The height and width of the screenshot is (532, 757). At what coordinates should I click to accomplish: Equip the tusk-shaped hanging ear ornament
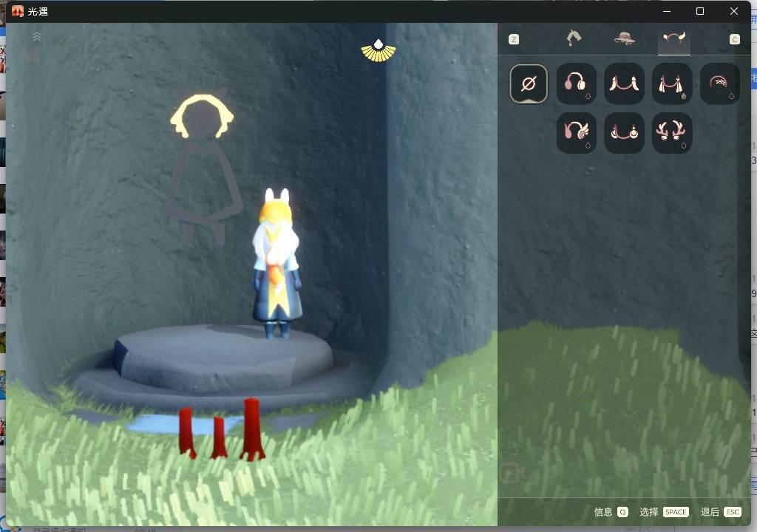tap(624, 83)
